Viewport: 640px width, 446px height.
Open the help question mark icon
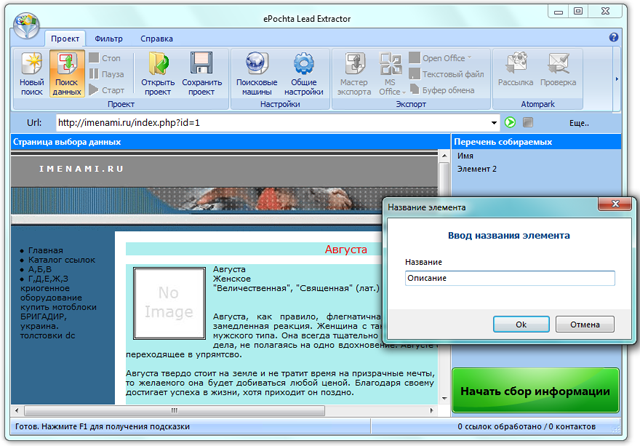click(613, 38)
